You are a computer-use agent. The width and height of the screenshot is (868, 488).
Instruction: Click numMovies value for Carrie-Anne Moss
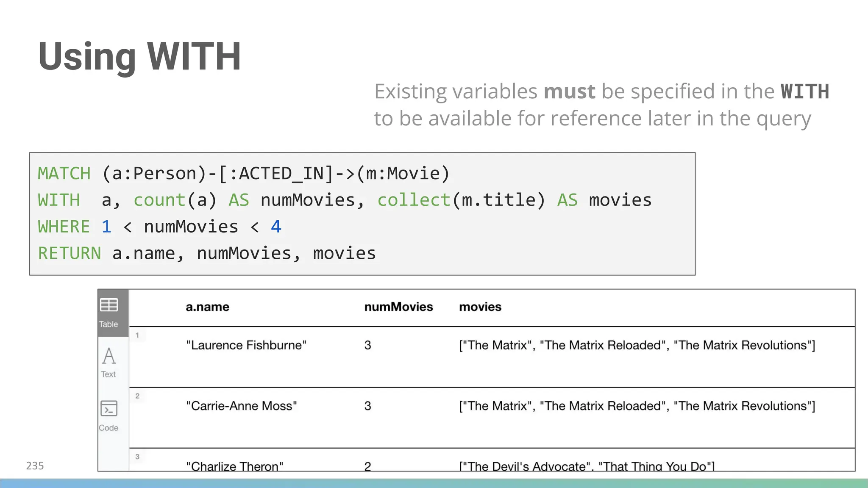coord(367,406)
